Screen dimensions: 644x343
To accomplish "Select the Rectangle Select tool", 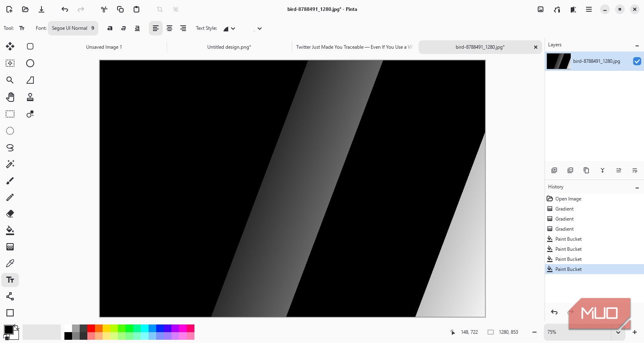I will click(x=10, y=114).
